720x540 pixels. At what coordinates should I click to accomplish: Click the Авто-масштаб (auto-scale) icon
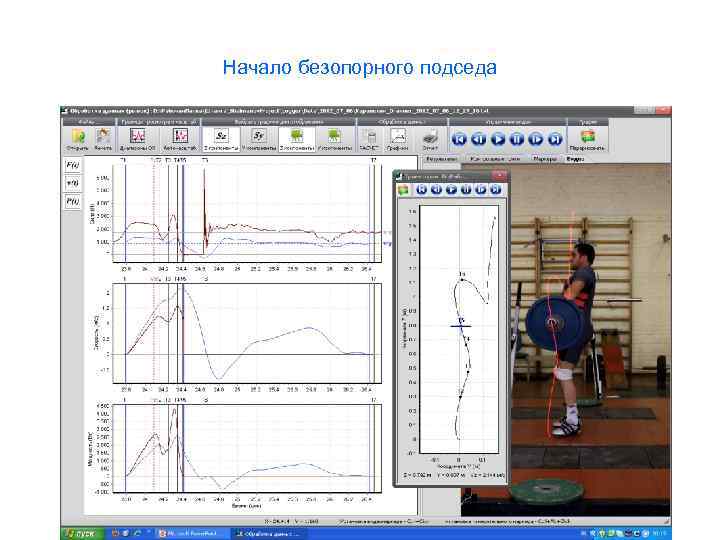(180, 139)
